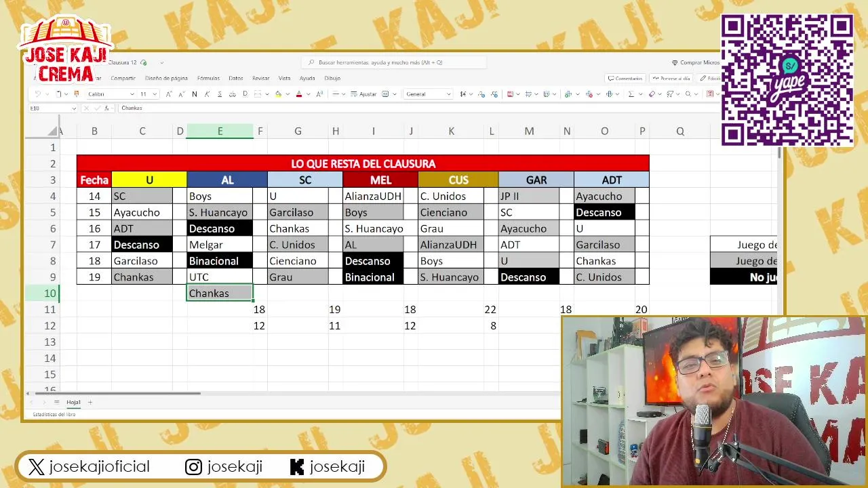Open the Vista tab
868x488 pixels.
click(285, 78)
